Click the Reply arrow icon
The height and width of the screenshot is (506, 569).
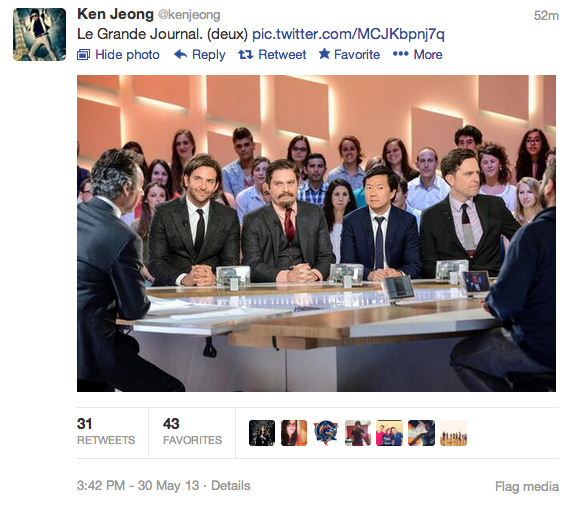click(180, 54)
